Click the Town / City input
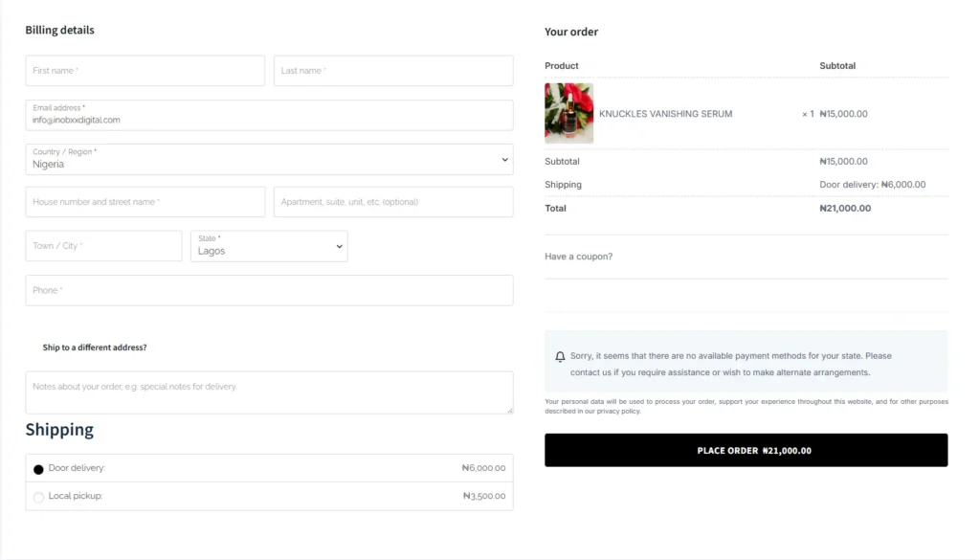 (x=103, y=246)
